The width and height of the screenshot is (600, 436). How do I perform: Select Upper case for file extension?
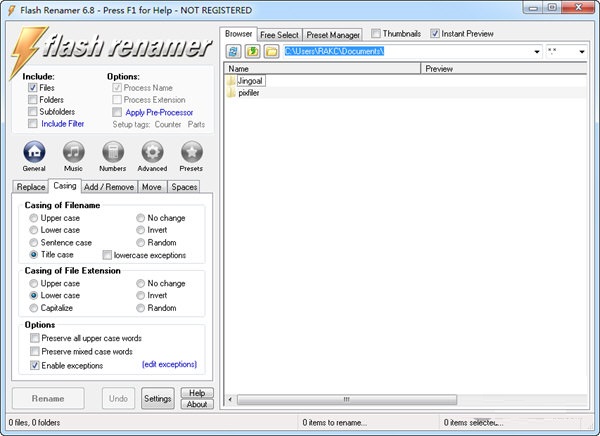[34, 283]
